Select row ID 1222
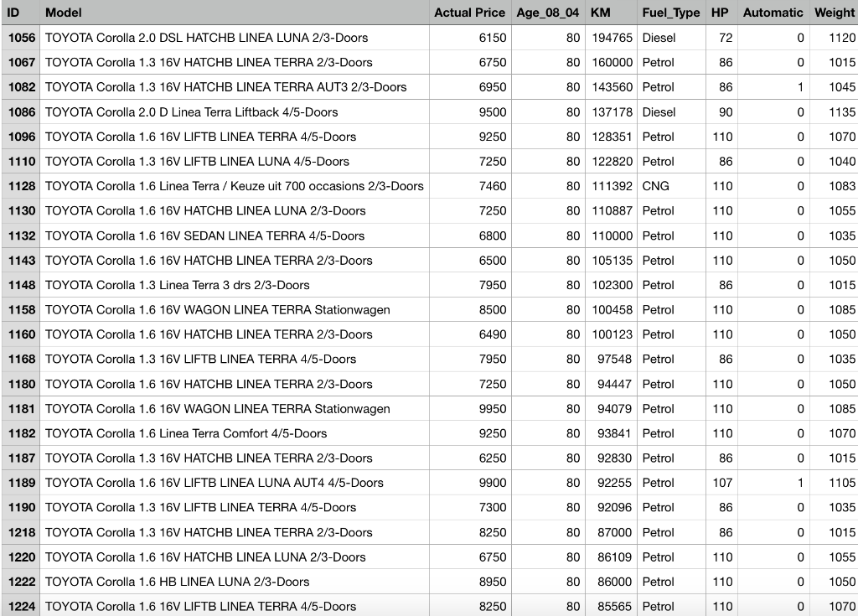The width and height of the screenshot is (858, 616). 20,582
